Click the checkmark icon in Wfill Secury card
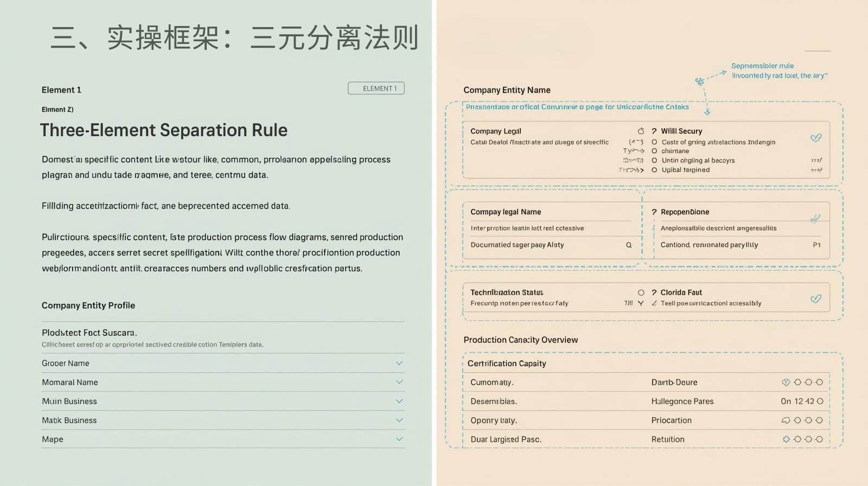868x486 pixels. [x=815, y=138]
